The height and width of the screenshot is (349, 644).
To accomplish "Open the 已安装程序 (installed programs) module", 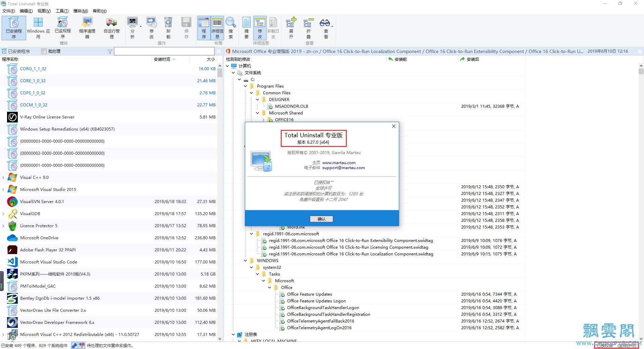I will [x=14, y=28].
